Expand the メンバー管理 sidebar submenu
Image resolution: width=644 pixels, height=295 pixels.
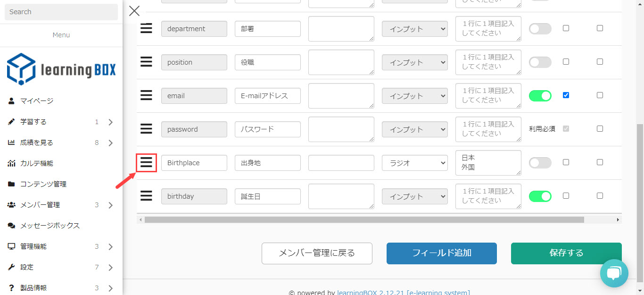point(110,205)
